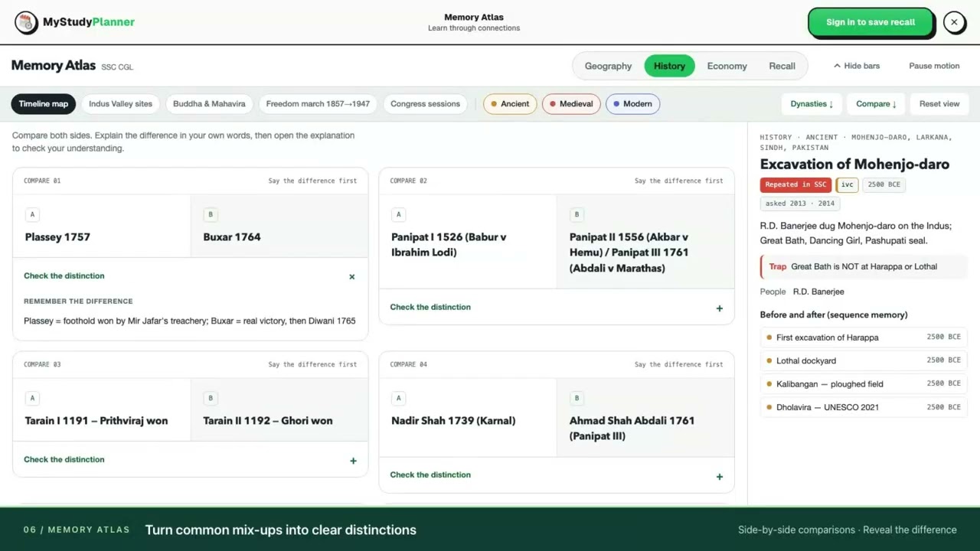
Task: Select the Indus Valley sites chip
Action: pyautogui.click(x=120, y=104)
